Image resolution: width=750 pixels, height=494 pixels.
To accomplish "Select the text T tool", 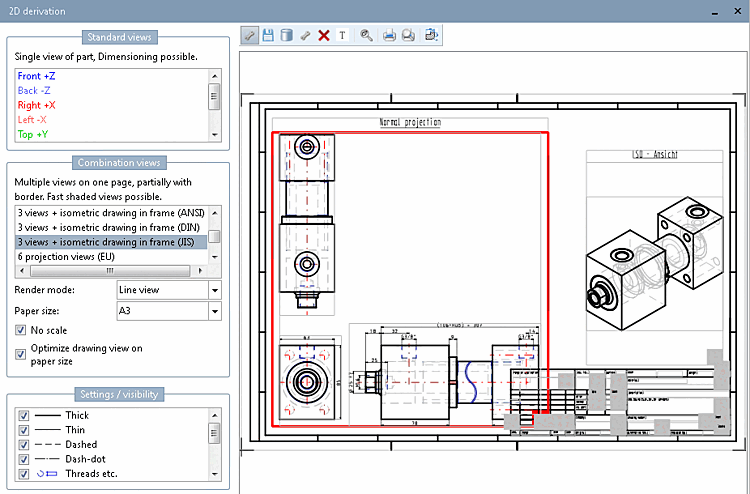I will [342, 35].
